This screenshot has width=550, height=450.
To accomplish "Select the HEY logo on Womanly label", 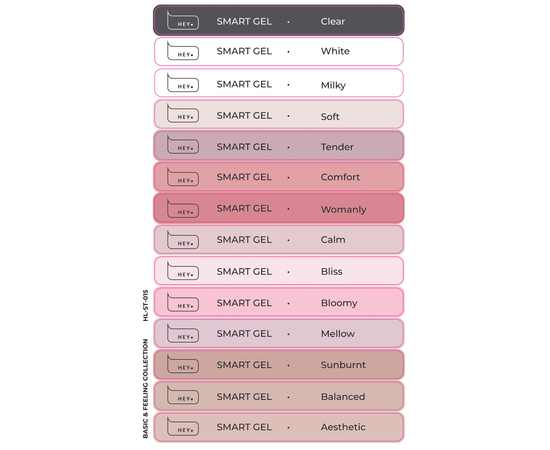I will coord(183,209).
